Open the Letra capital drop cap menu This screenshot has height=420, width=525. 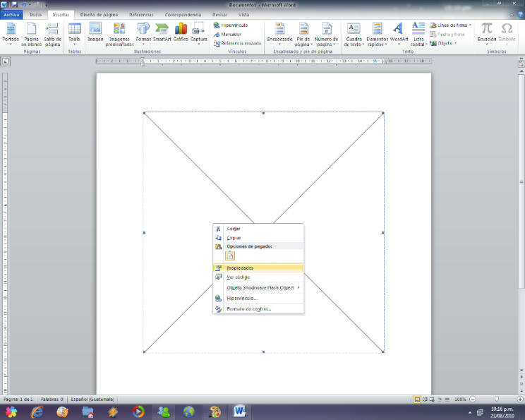[x=418, y=33]
